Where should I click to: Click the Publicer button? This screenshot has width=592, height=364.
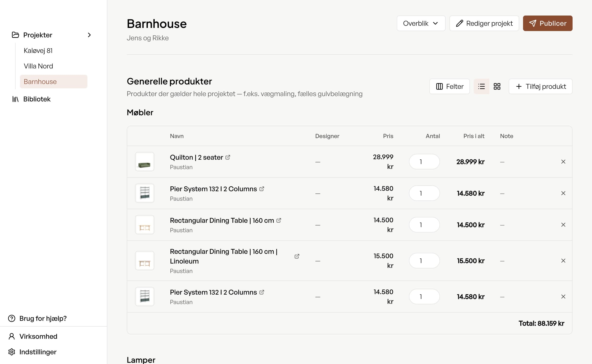pyautogui.click(x=547, y=23)
